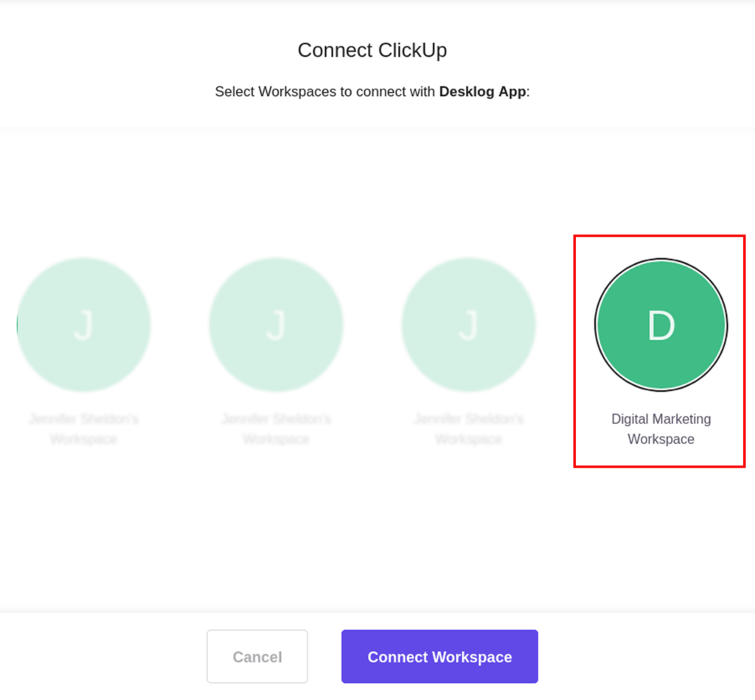Cancel the ClickUp connection dialog

(257, 656)
